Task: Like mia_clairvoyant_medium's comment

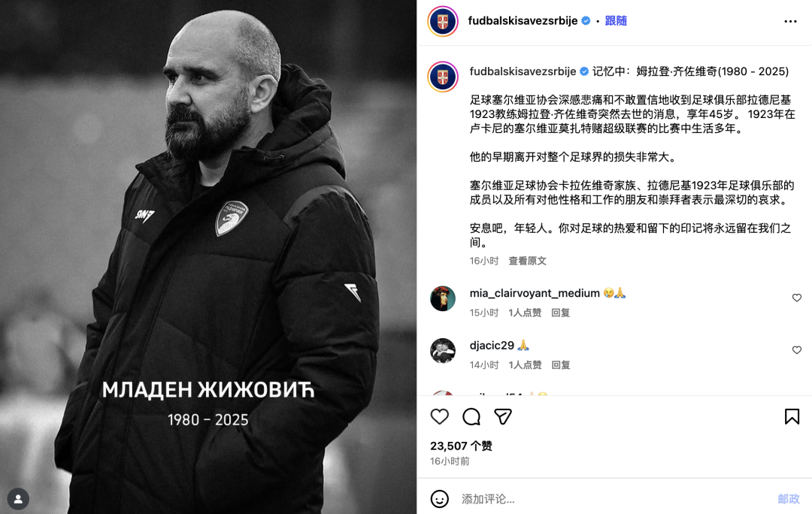Action: pyautogui.click(x=796, y=298)
